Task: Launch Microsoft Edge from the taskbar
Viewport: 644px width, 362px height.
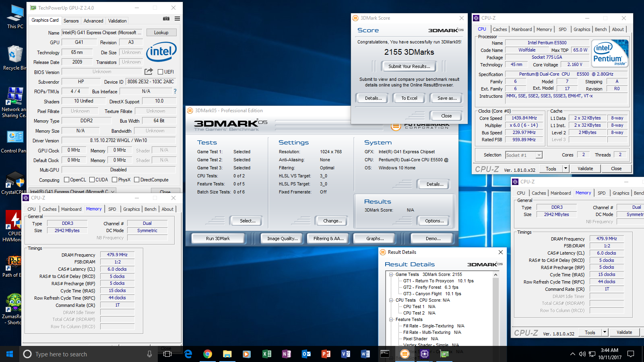Action: pyautogui.click(x=188, y=354)
